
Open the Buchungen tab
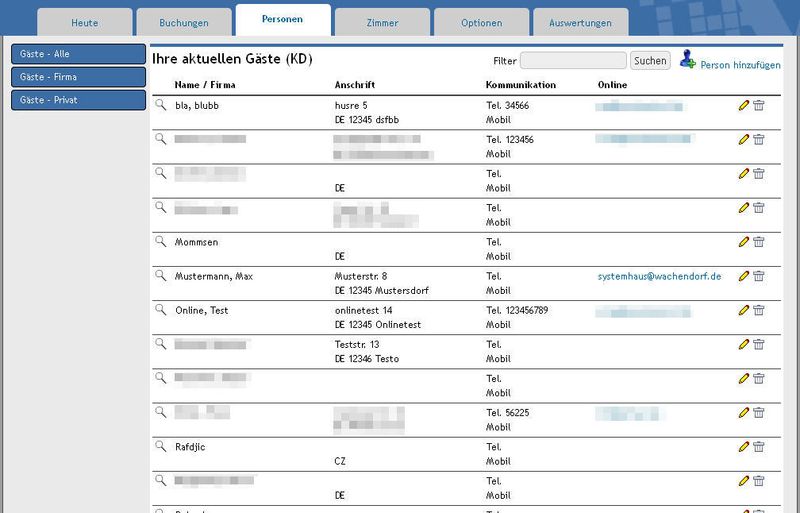tap(184, 22)
